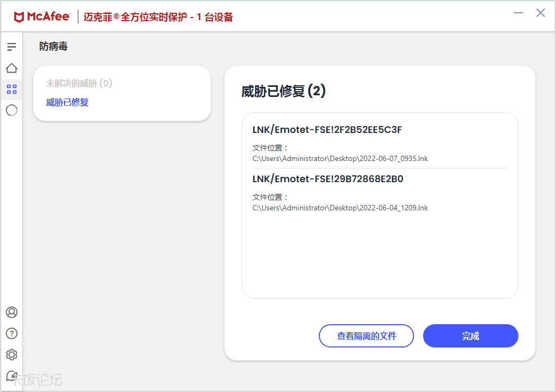Go to the Home icon
This screenshot has width=556, height=392.
(12, 68)
